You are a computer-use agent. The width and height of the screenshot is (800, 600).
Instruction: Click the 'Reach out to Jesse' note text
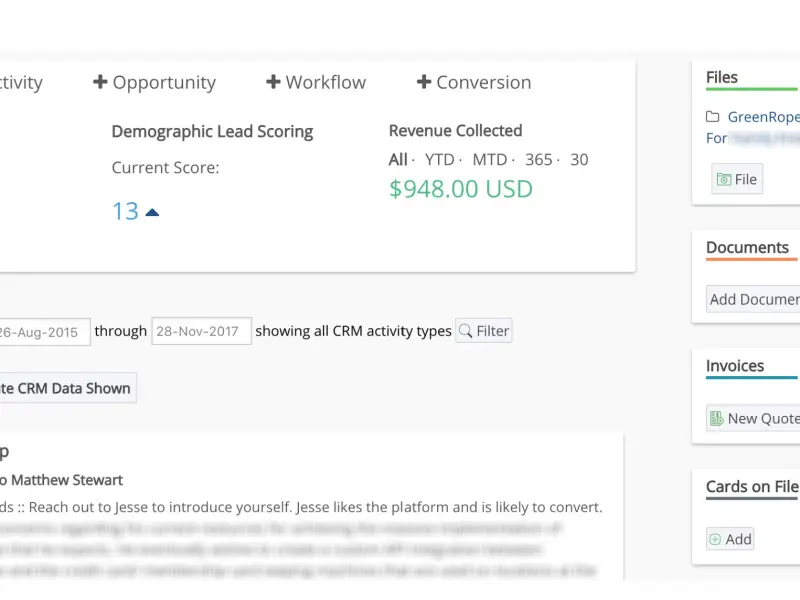[315, 507]
